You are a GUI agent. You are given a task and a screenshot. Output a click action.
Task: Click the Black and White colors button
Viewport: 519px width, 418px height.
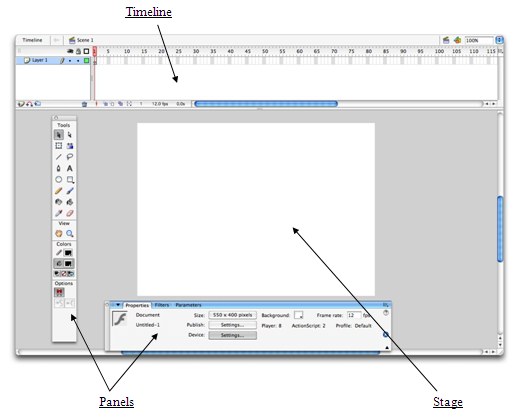click(x=57, y=274)
